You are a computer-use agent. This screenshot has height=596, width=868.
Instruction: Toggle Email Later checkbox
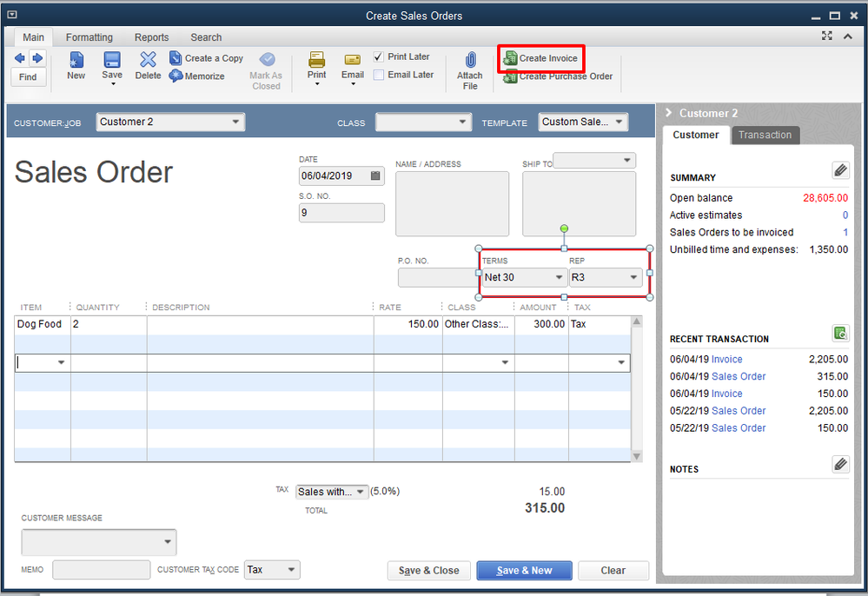point(379,75)
